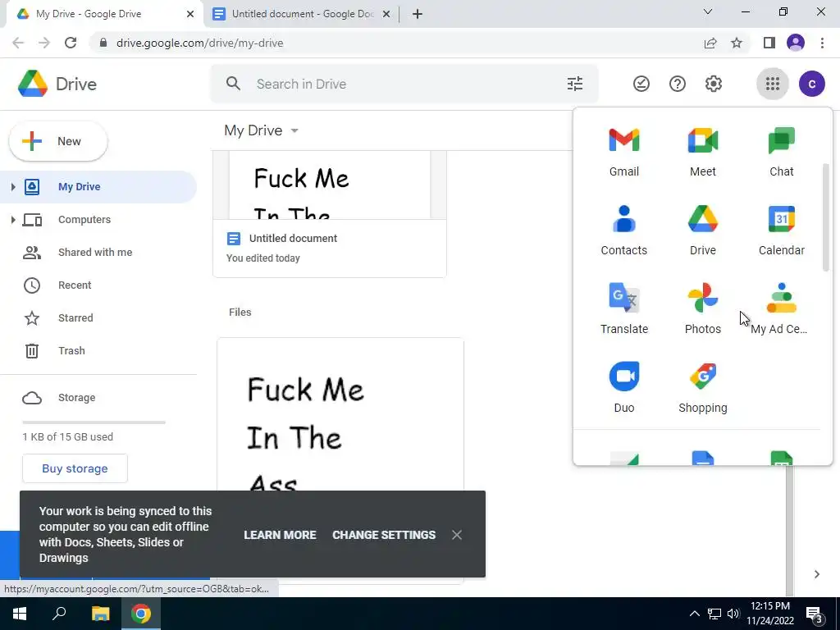Launch Translate from the apps grid
This screenshot has height=630, width=840.
coord(623,309)
